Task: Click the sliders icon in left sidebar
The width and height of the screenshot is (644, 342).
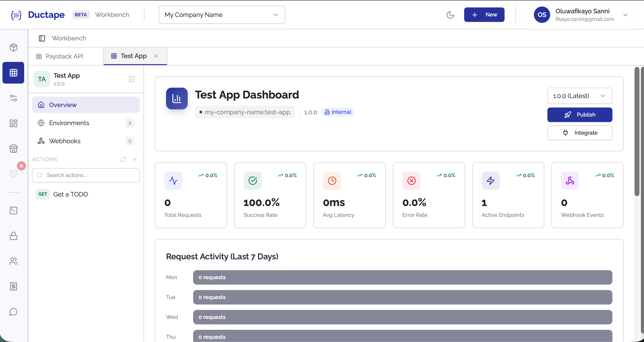Action: tap(14, 98)
